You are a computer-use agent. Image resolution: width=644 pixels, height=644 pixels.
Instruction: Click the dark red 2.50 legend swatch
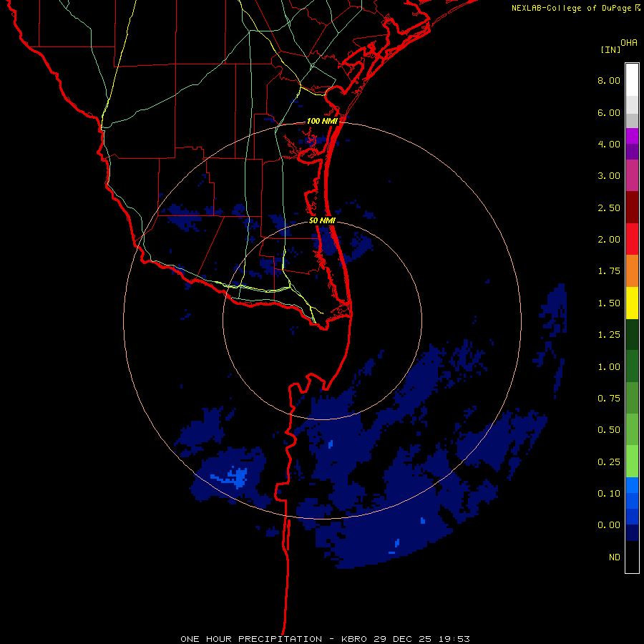point(632,208)
